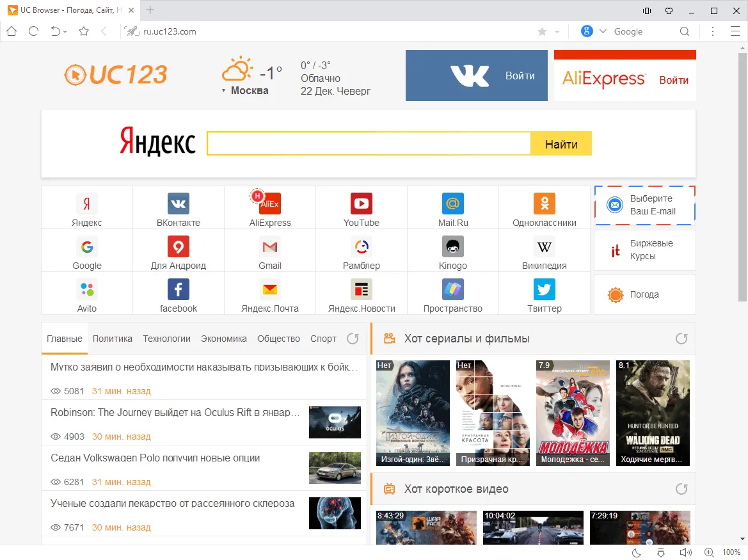This screenshot has width=748, height=560.
Task: Open the hamburger main menu
Action: click(735, 31)
